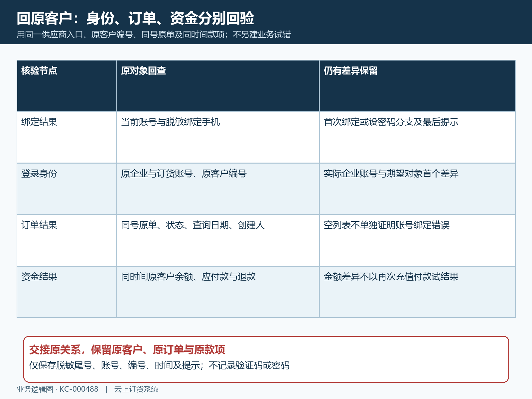Image resolution: width=532 pixels, height=399 pixels.
Task: Click the red heading "交接原关系，保留原客户、原订单与原款项"
Action: [x=127, y=350]
